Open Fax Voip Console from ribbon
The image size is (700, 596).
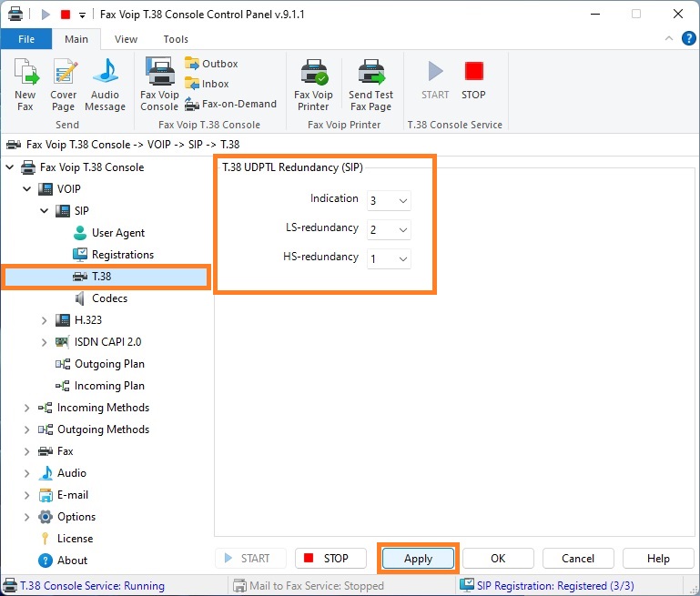(159, 85)
